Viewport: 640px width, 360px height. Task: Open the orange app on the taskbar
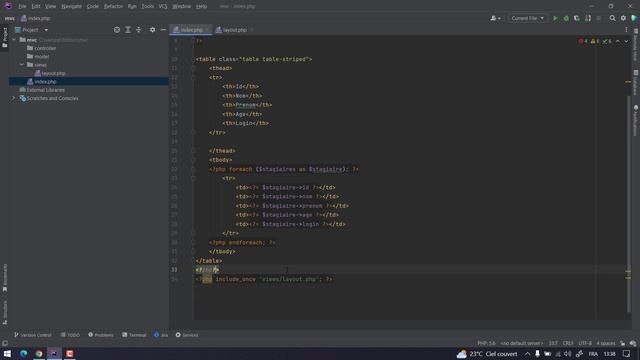69,353
